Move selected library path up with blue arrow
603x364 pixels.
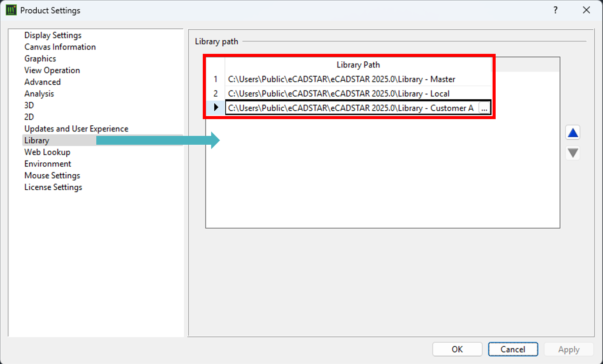pos(573,133)
